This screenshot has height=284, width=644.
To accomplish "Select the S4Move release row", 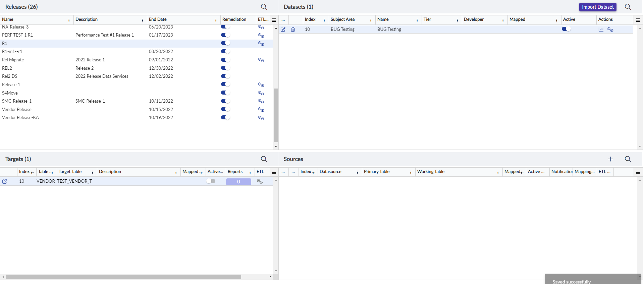I will 137,93.
